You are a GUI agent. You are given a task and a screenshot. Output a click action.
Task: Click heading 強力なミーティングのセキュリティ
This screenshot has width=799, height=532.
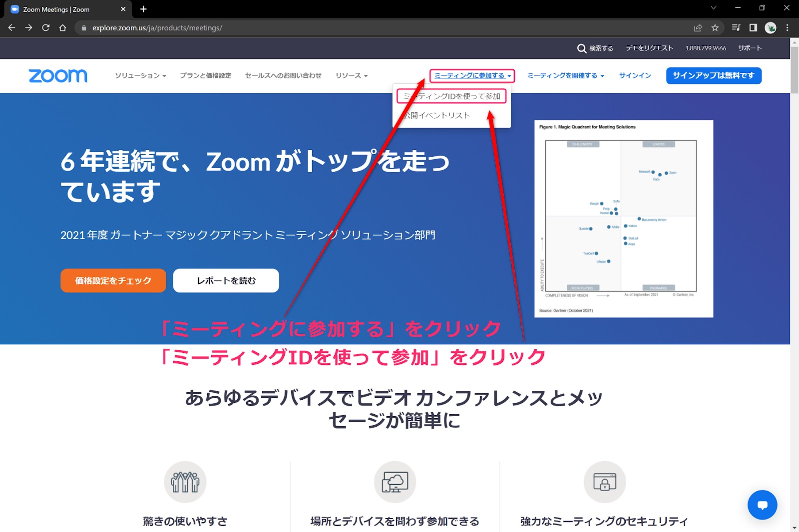604,522
